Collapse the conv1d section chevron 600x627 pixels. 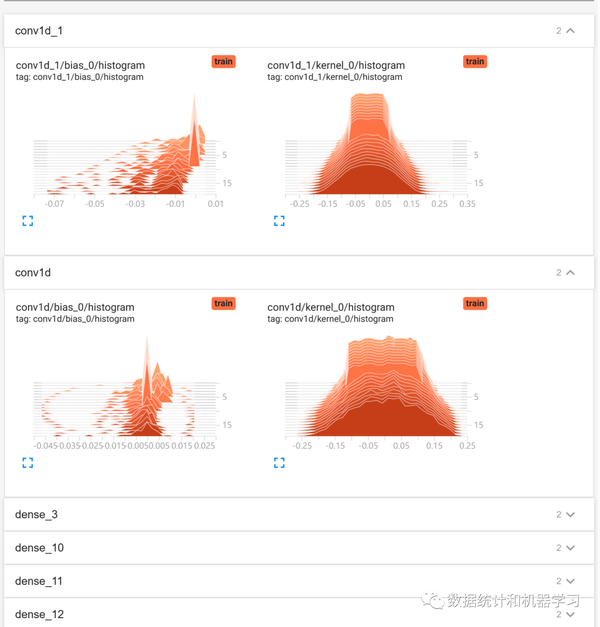[571, 273]
